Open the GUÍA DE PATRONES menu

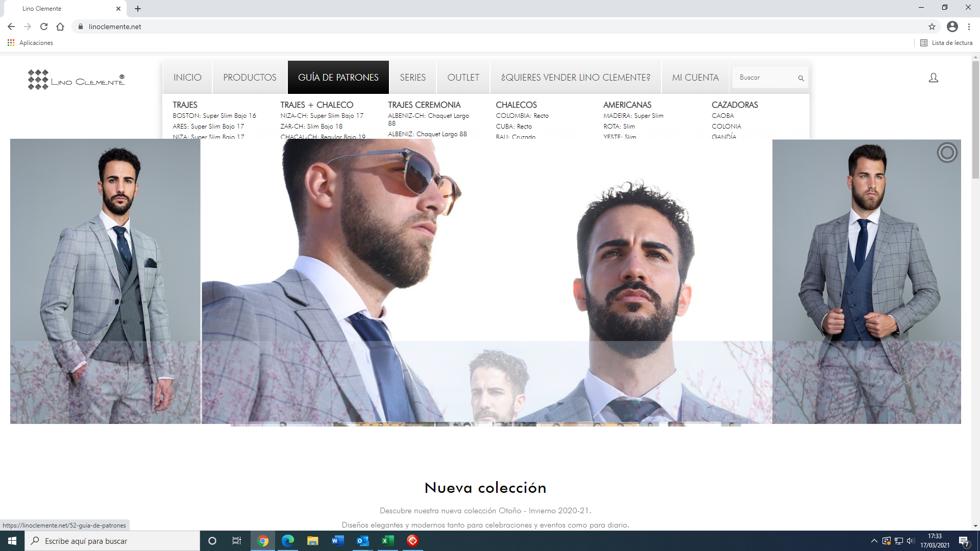point(338,78)
